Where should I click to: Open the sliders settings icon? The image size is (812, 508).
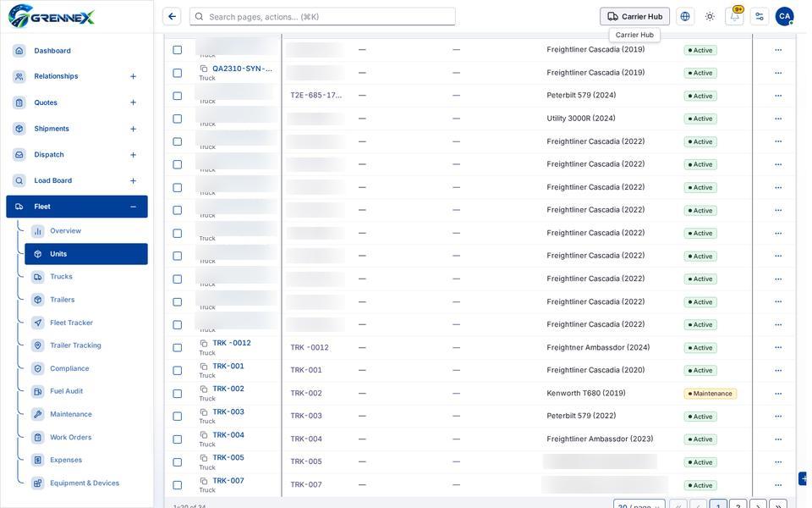pyautogui.click(x=760, y=17)
